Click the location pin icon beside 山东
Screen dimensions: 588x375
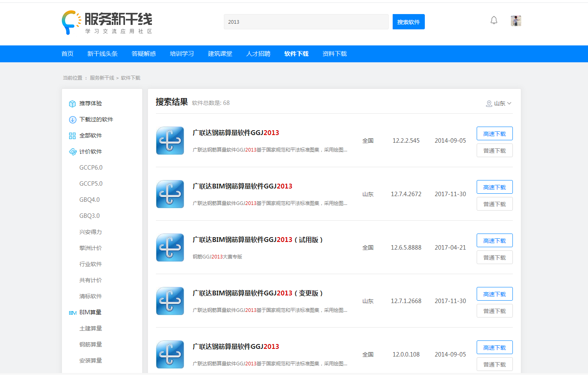[489, 104]
